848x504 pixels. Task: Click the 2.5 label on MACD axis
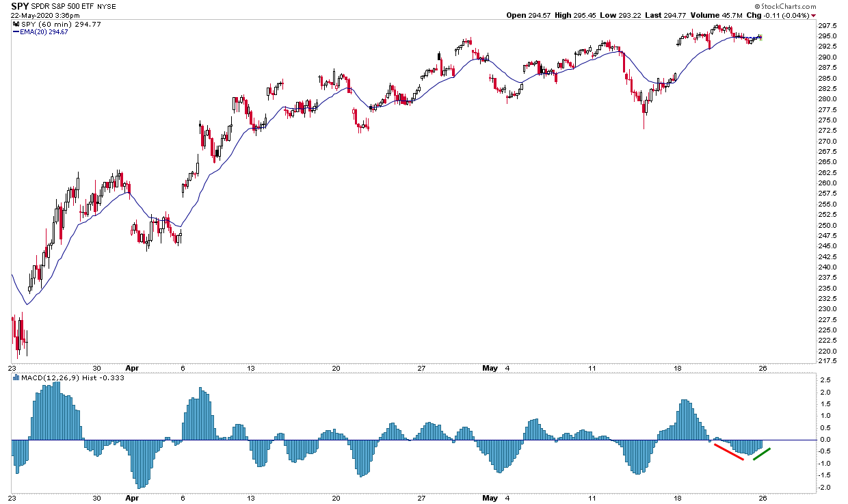click(x=825, y=380)
